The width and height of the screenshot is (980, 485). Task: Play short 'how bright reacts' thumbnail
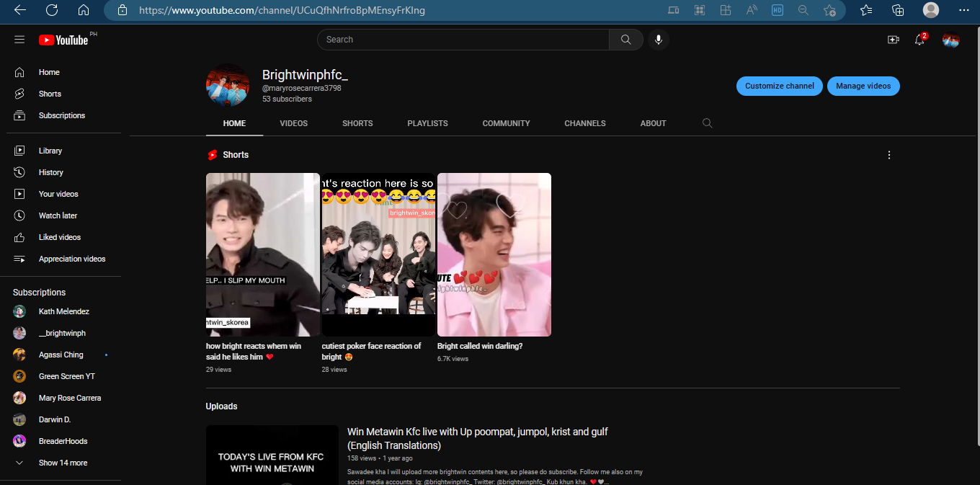[x=263, y=254]
